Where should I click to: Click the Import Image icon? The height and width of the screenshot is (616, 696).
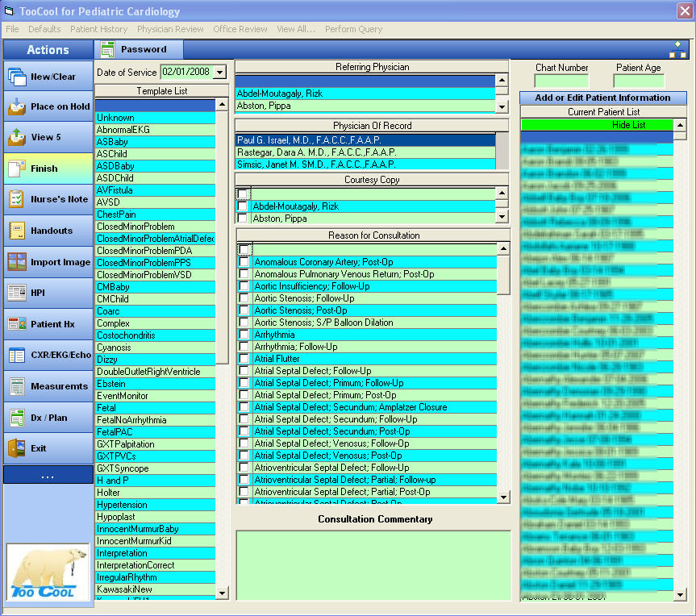tap(17, 262)
